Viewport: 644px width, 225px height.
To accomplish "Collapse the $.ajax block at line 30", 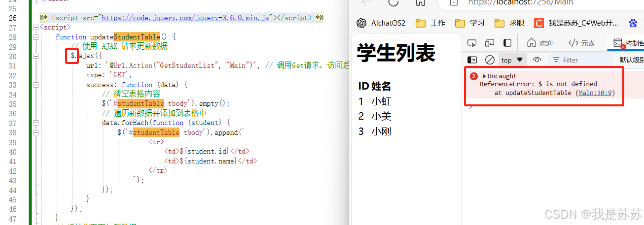I will 36,56.
